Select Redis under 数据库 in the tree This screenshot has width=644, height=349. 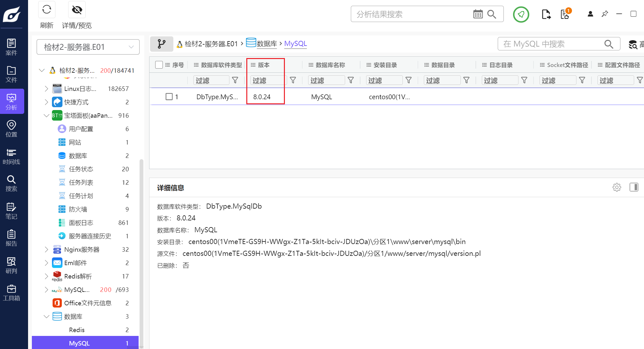pos(77,330)
